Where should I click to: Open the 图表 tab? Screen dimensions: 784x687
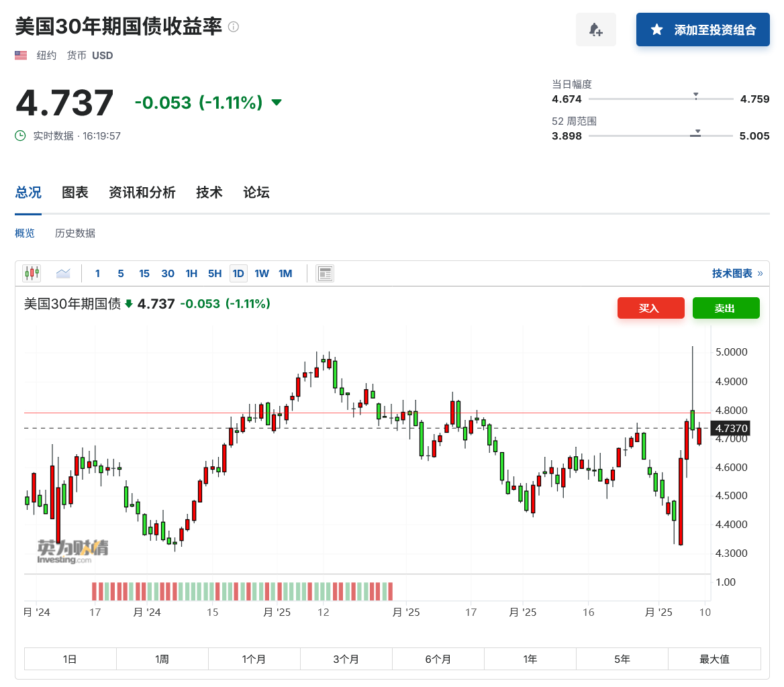coord(75,193)
